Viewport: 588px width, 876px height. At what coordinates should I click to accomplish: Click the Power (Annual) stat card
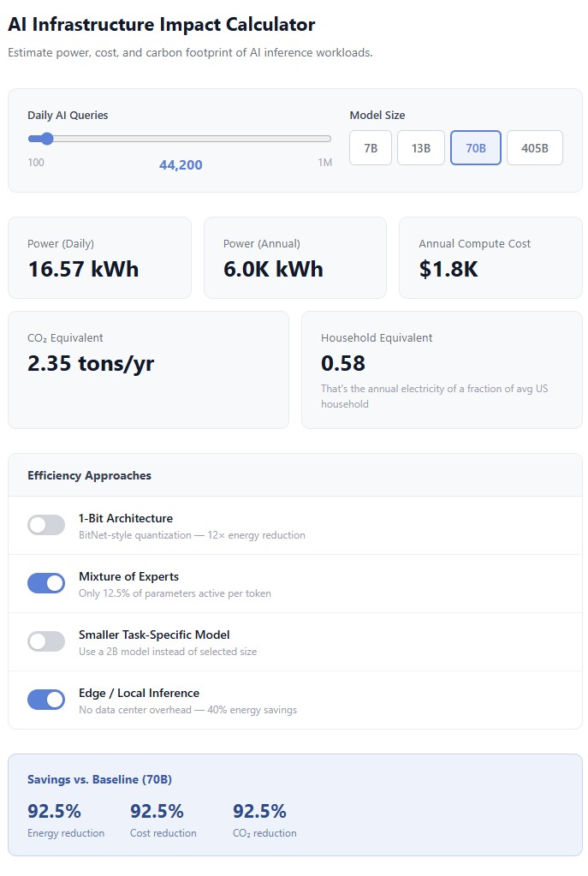click(x=294, y=257)
